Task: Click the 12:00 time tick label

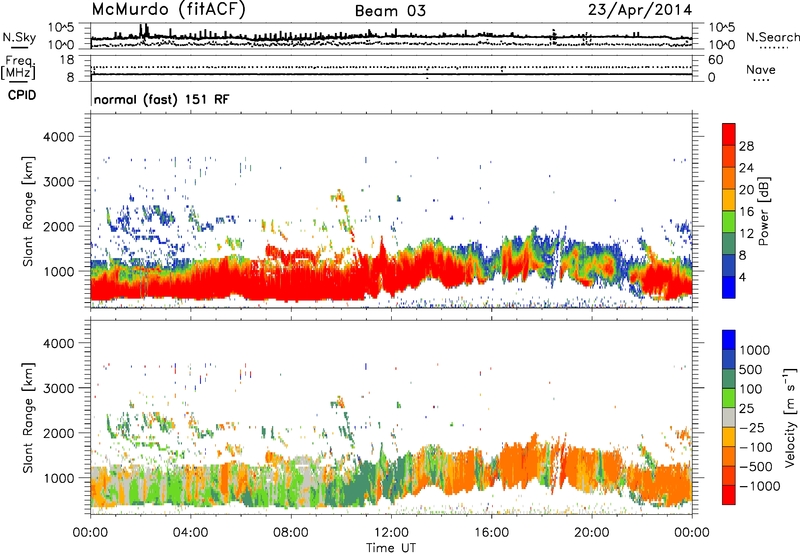Action: pyautogui.click(x=391, y=533)
